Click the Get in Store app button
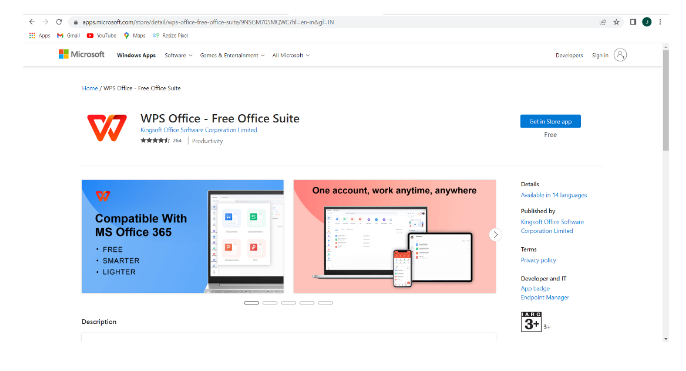This screenshot has width=686, height=371. pyautogui.click(x=550, y=121)
